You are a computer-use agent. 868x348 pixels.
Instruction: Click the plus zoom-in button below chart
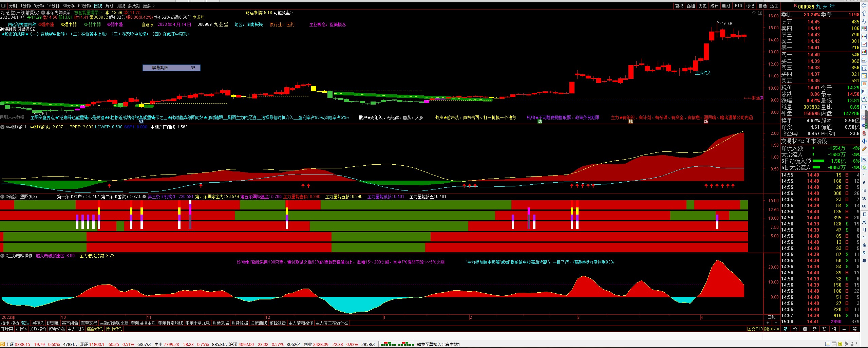coord(768,323)
